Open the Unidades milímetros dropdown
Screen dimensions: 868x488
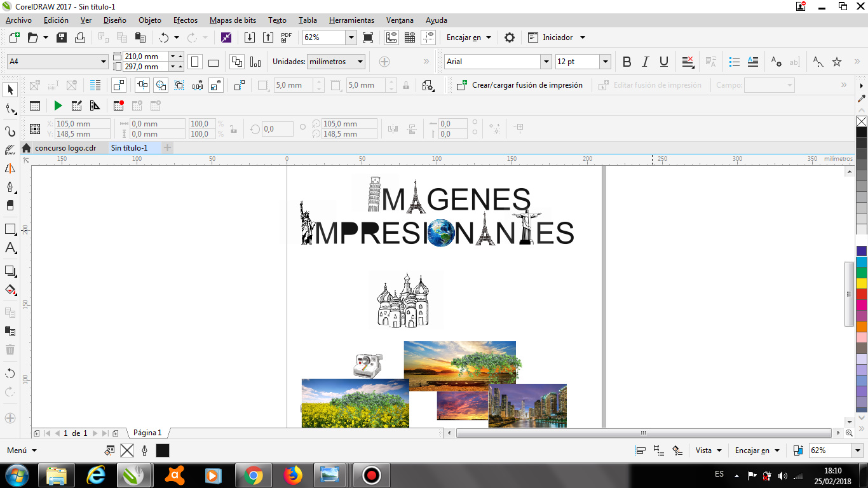[x=360, y=62]
